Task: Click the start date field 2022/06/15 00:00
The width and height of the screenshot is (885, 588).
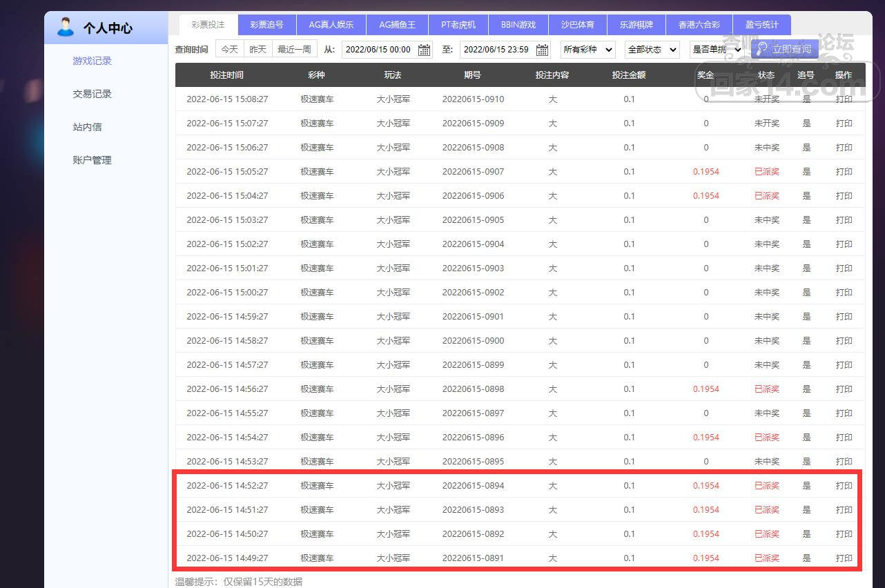Action: (378, 50)
